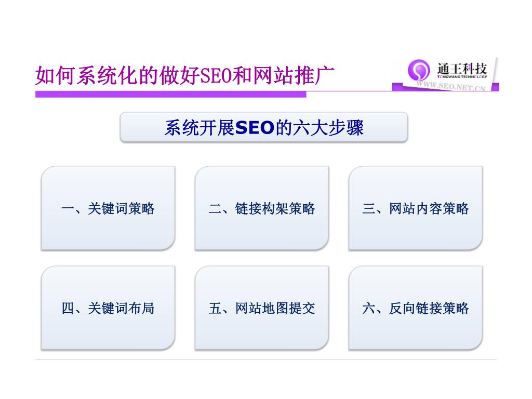Select the 六、反向链接策略 box
Screen dimensions: 532x399
pyautogui.click(x=415, y=308)
